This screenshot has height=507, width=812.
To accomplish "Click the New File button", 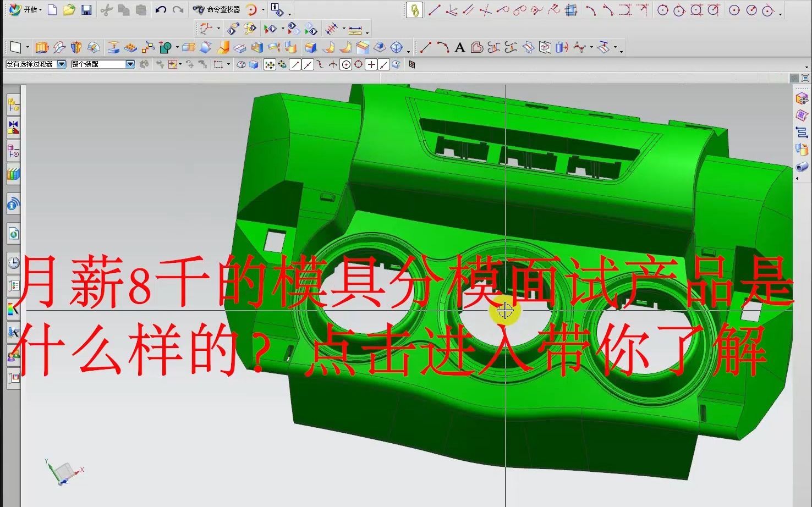I will 52,9.
